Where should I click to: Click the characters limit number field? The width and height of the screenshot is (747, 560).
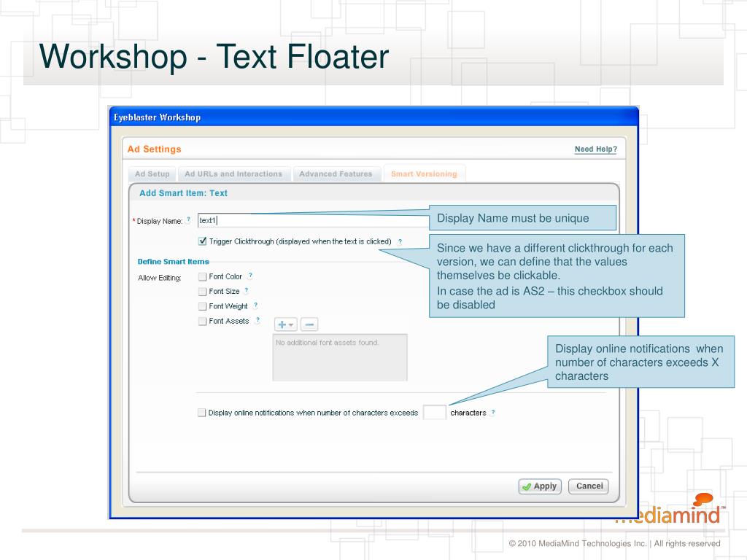pos(435,413)
